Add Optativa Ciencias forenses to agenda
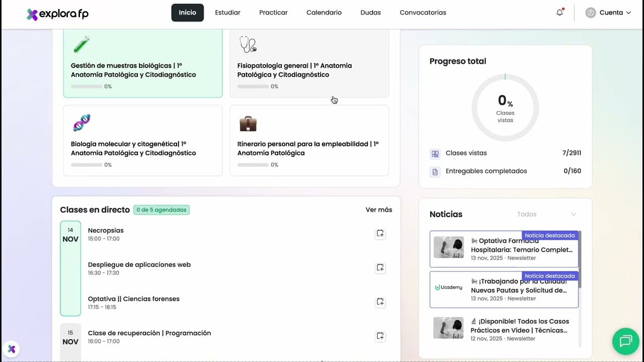Viewport: 644px width, 362px height. click(x=380, y=302)
